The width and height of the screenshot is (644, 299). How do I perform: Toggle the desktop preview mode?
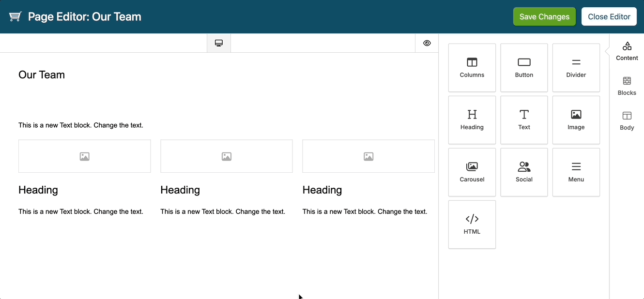[218, 43]
